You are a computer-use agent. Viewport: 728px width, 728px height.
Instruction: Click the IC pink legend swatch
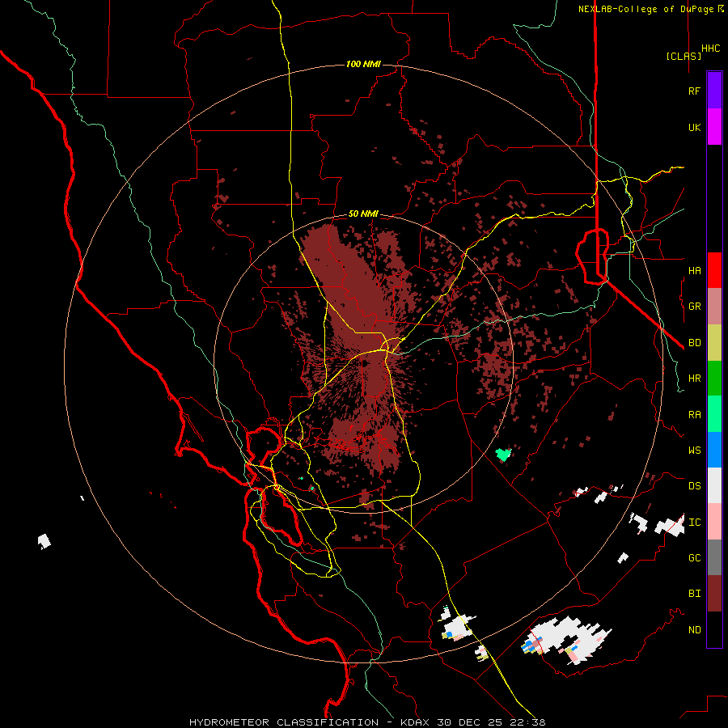point(714,522)
